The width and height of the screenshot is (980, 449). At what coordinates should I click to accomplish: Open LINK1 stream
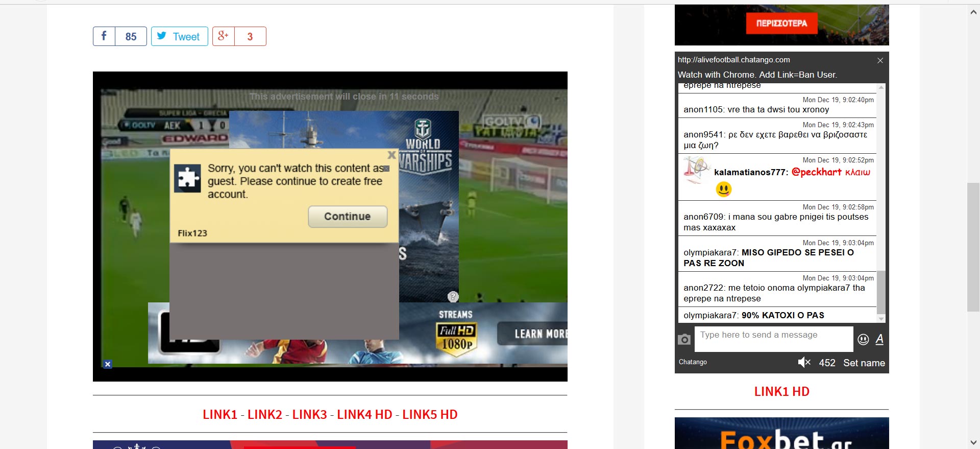pyautogui.click(x=220, y=414)
